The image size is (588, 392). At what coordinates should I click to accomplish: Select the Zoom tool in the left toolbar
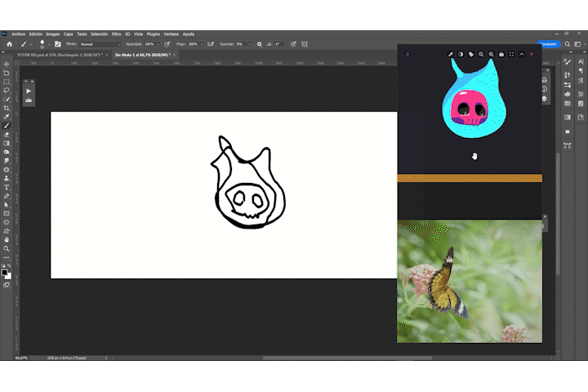click(7, 248)
